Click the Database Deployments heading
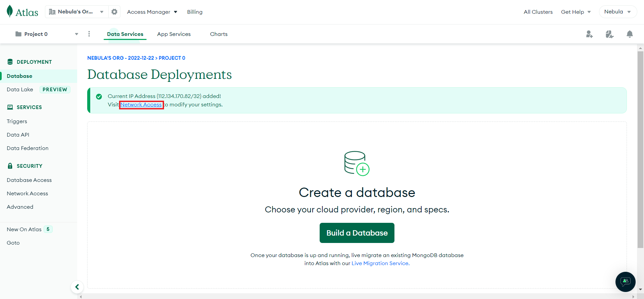The height and width of the screenshot is (299, 644). pos(159,74)
